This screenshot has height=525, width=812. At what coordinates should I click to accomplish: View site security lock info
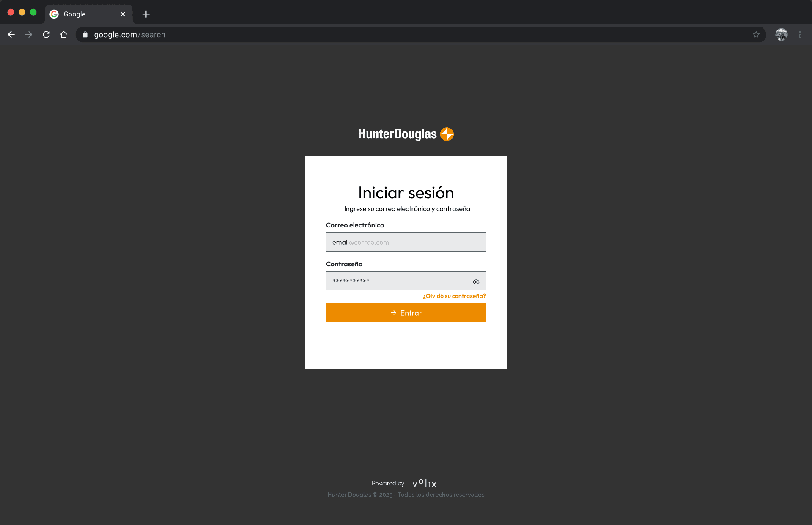(85, 35)
